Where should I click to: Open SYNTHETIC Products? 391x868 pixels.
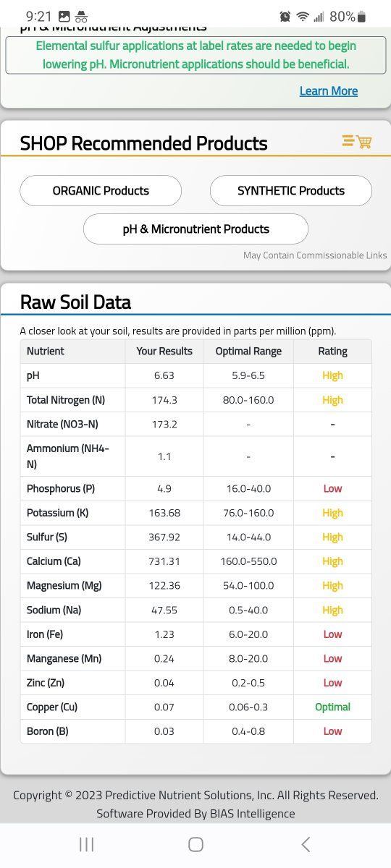(x=291, y=191)
